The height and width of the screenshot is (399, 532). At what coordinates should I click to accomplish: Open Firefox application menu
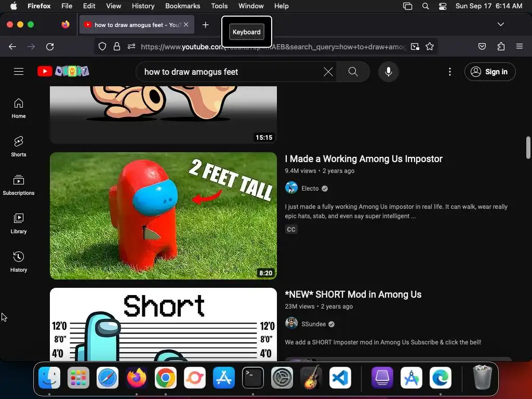pos(520,46)
